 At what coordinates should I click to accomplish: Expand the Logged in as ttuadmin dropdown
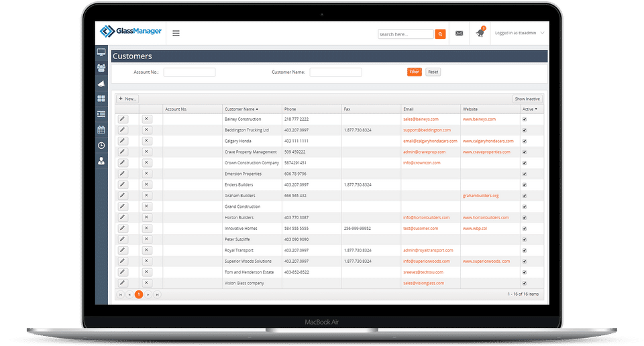519,33
